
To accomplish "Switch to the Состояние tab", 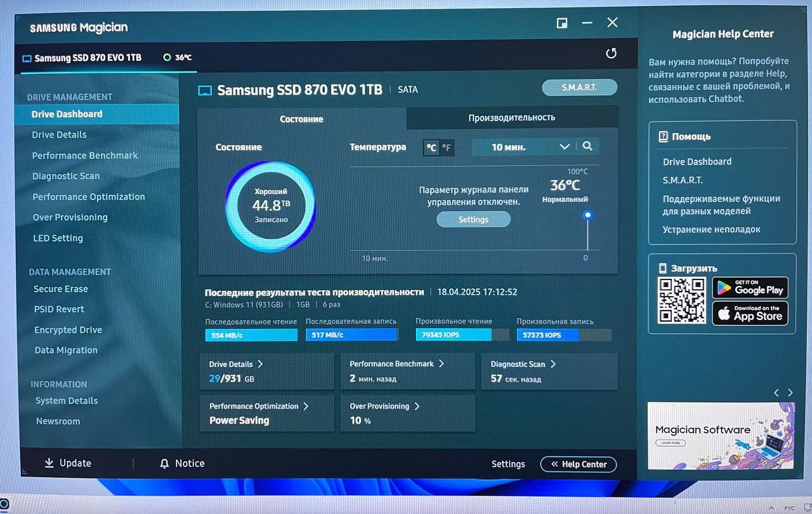I will (302, 119).
